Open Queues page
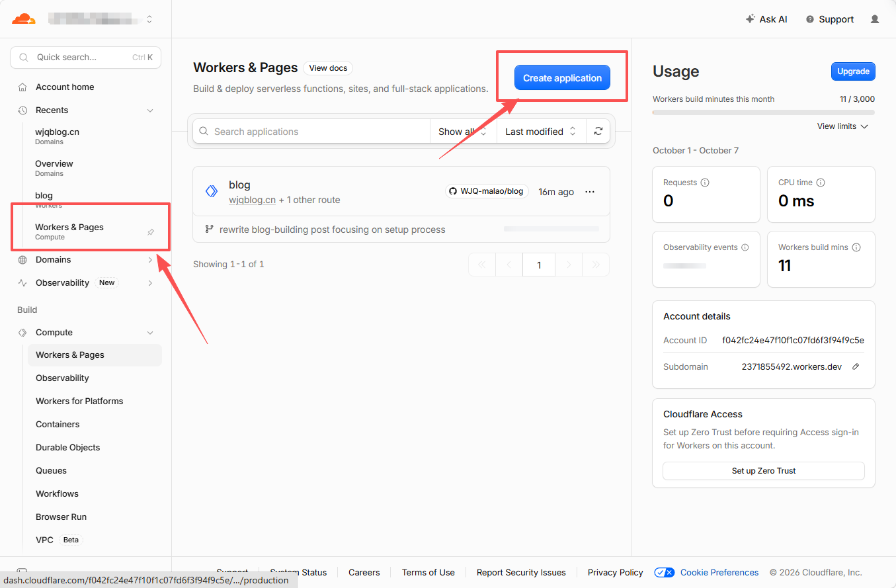This screenshot has width=896, height=588. 52,471
